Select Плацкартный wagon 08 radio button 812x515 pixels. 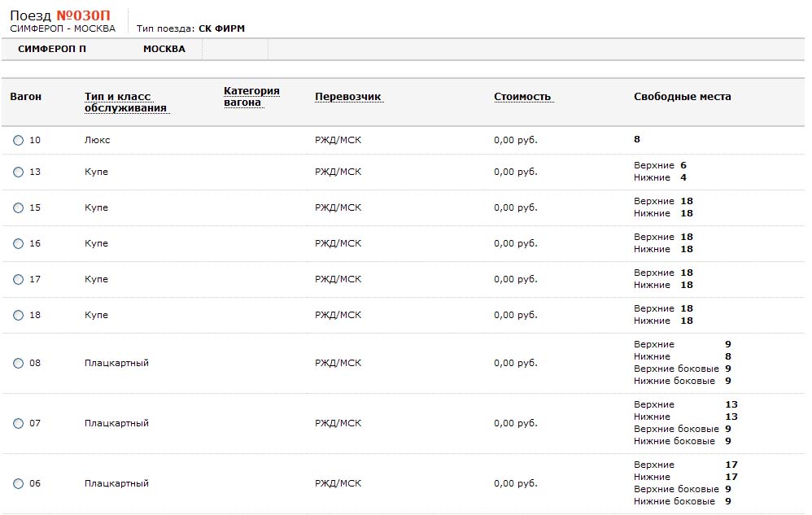pyautogui.click(x=19, y=364)
